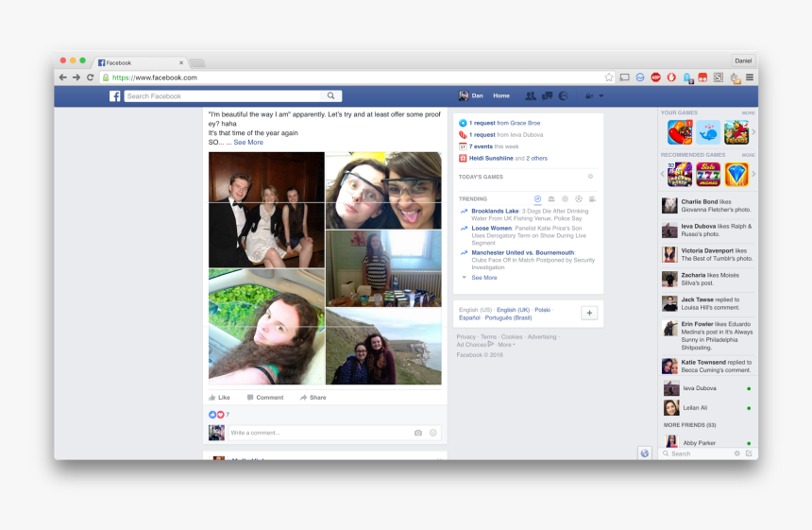Open chat with Leilan Ali

tap(707, 408)
